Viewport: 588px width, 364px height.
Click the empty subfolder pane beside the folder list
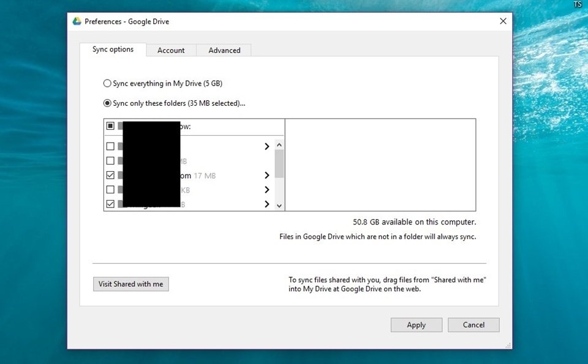click(380, 165)
